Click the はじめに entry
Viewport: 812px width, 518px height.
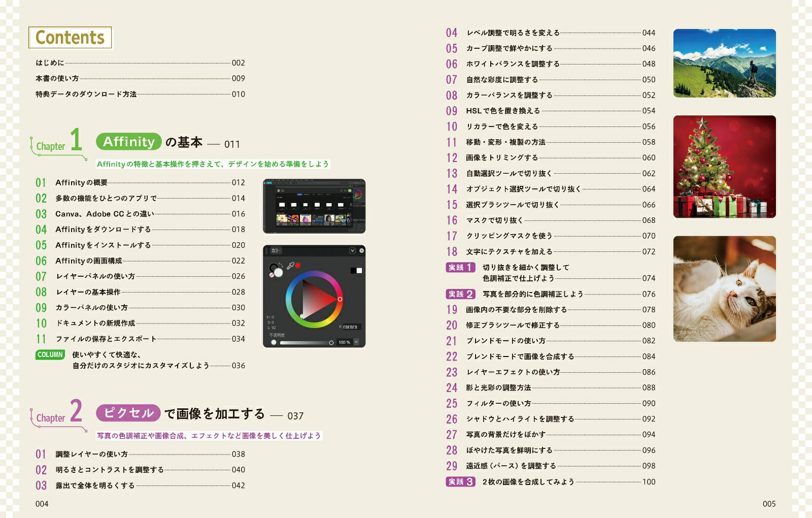point(140,63)
